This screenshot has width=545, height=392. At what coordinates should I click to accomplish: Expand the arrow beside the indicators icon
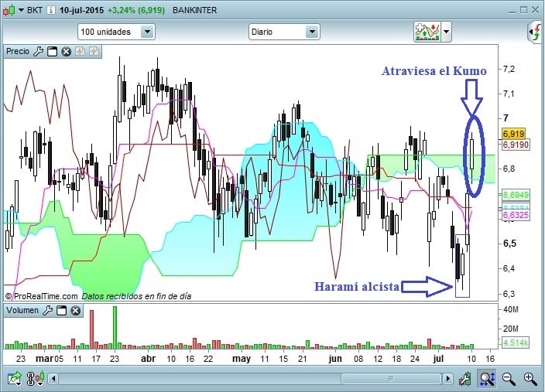click(x=446, y=32)
